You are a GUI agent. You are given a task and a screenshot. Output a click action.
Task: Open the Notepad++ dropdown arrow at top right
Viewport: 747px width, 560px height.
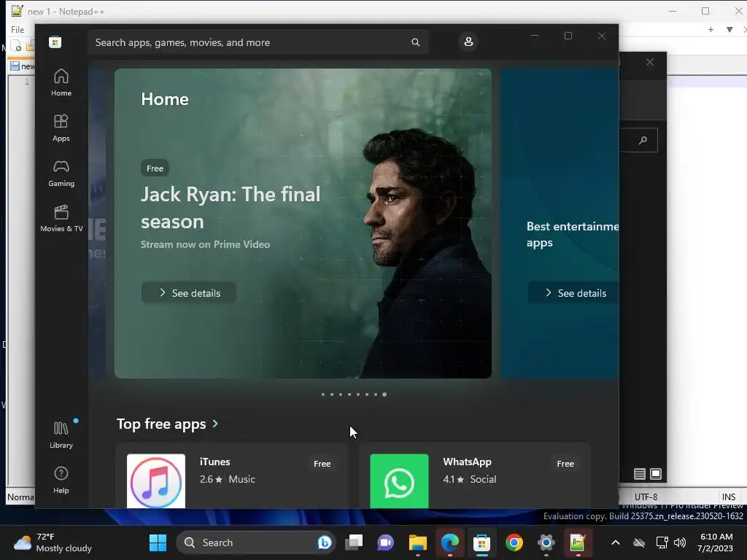point(729,29)
